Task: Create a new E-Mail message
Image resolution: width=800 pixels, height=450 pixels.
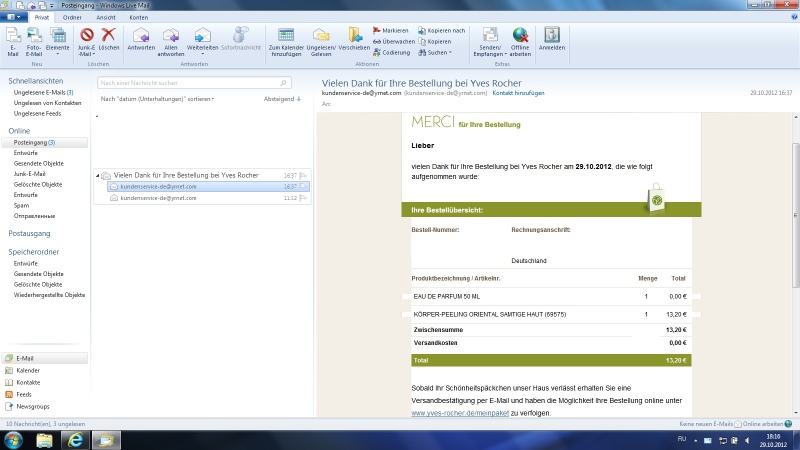Action: (x=13, y=42)
